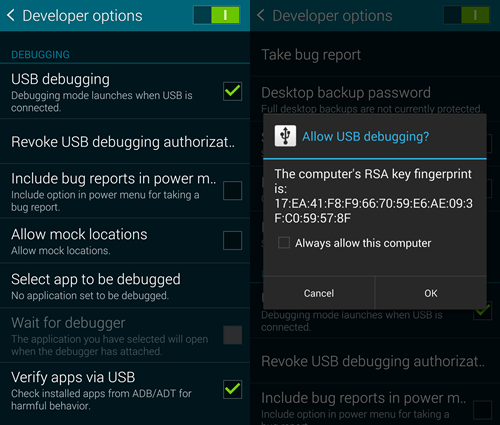Tap Developer options title in right dimmed header
This screenshot has height=425, width=500.
click(x=332, y=16)
